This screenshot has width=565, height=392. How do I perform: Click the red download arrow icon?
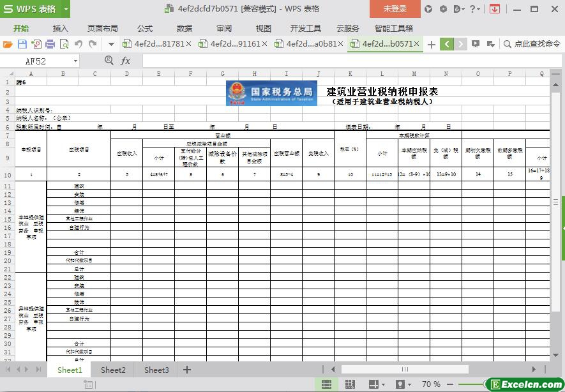495,9
